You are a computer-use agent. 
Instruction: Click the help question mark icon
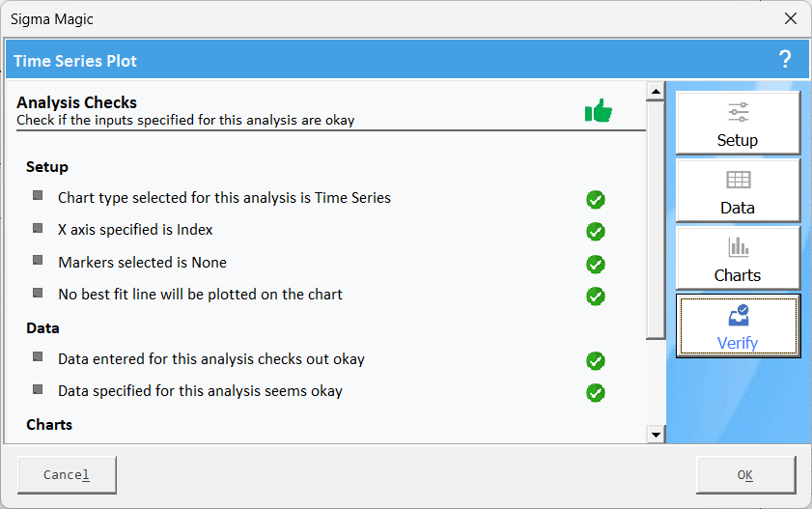(x=785, y=59)
